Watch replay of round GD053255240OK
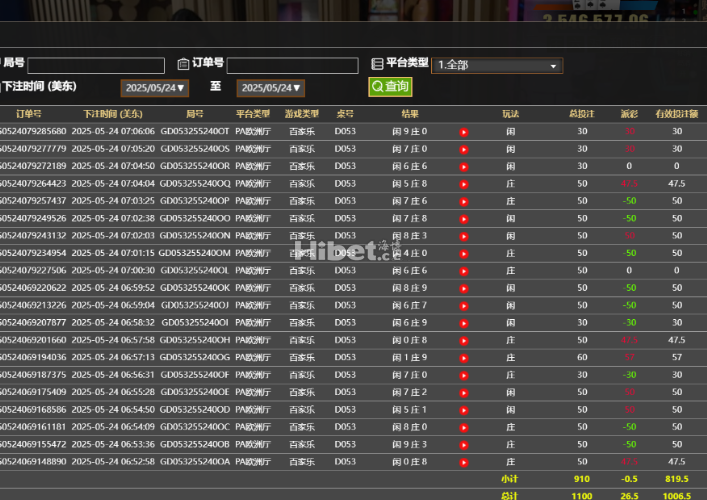 tap(463, 288)
